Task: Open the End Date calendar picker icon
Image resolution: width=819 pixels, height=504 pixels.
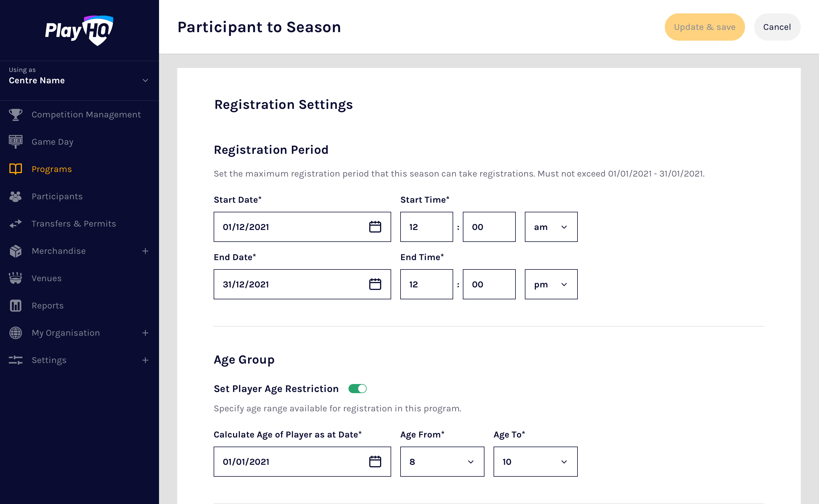Action: click(375, 284)
